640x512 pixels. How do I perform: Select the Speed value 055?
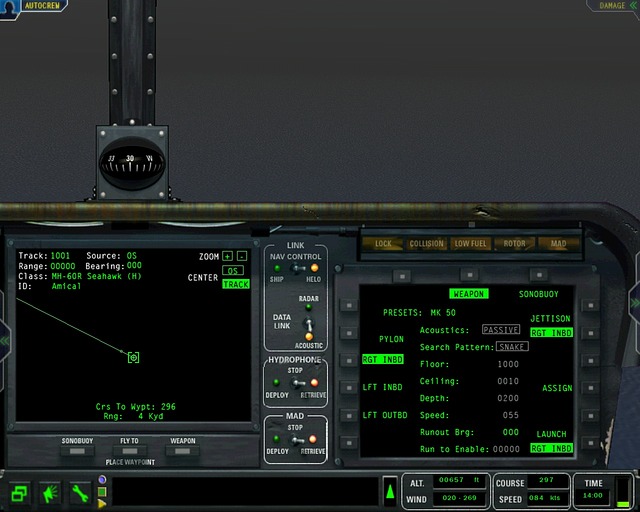[x=511, y=415]
